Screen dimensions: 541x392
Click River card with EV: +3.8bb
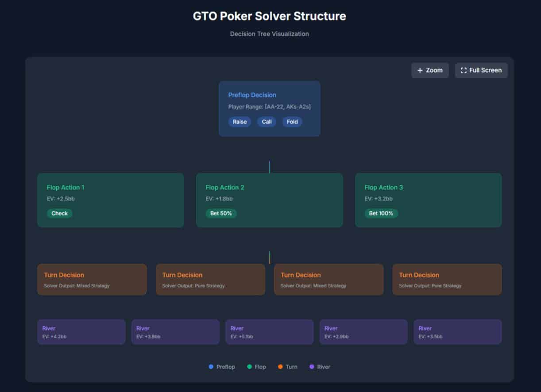click(x=175, y=332)
